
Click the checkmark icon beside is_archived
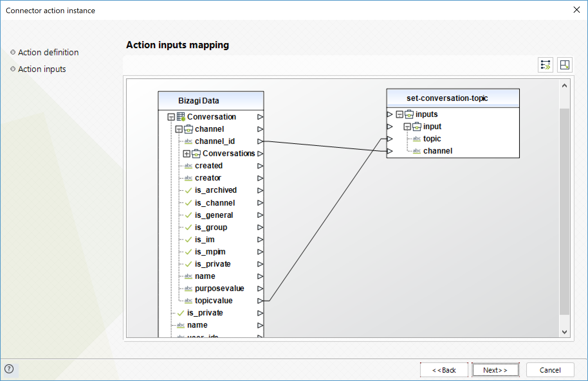pos(188,190)
